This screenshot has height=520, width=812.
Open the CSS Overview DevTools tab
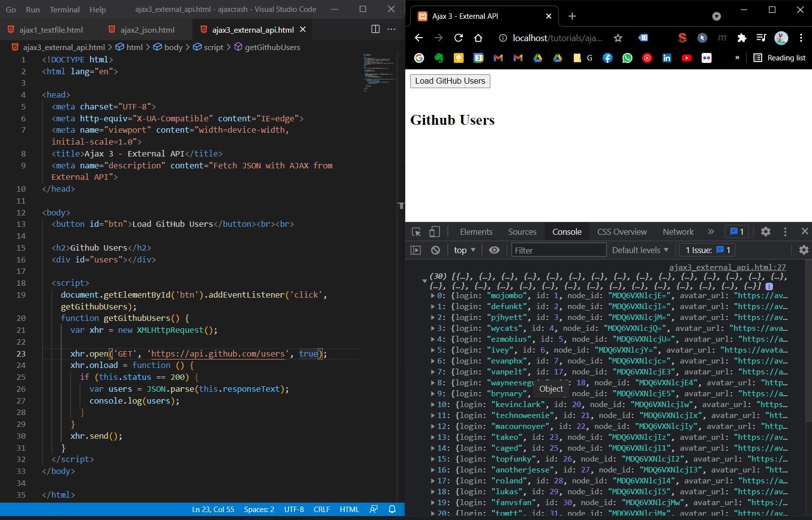(x=621, y=232)
